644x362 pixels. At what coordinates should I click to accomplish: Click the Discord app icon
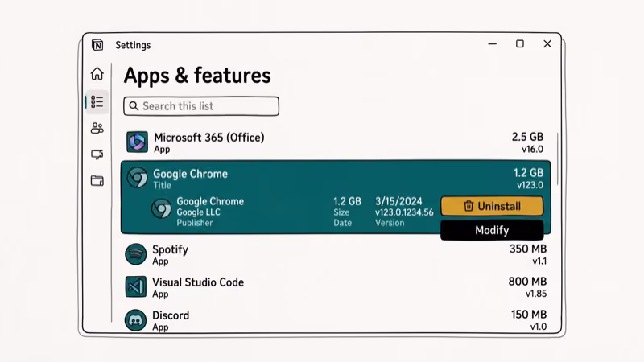(x=135, y=320)
